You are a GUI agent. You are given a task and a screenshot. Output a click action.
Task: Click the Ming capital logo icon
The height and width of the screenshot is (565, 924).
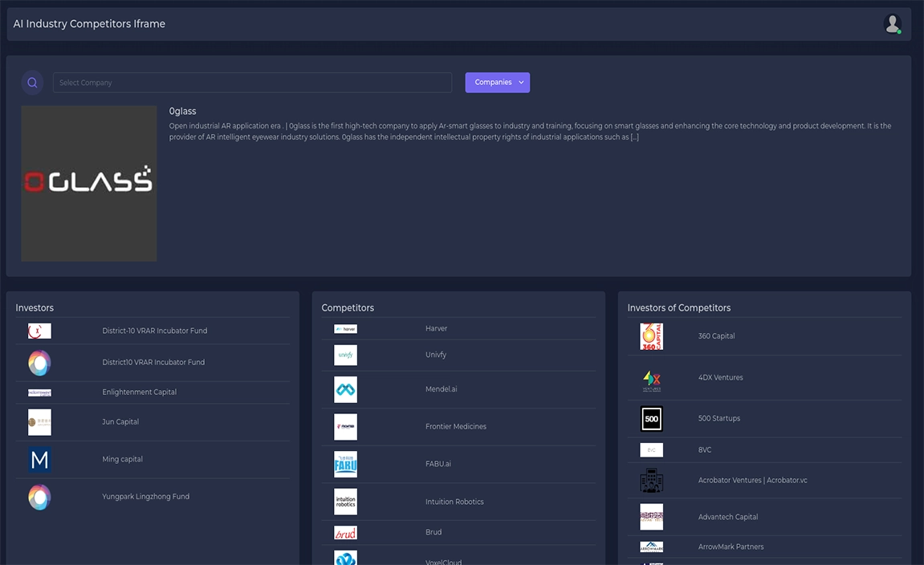point(39,460)
